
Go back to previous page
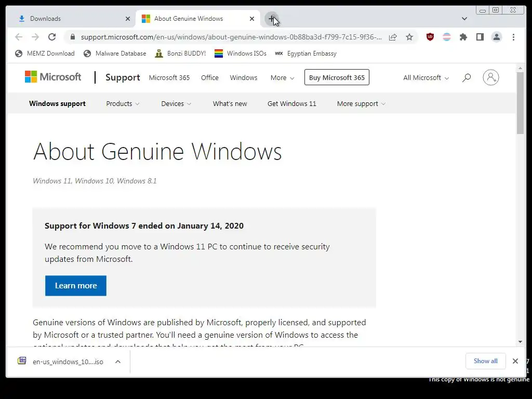[x=19, y=37]
